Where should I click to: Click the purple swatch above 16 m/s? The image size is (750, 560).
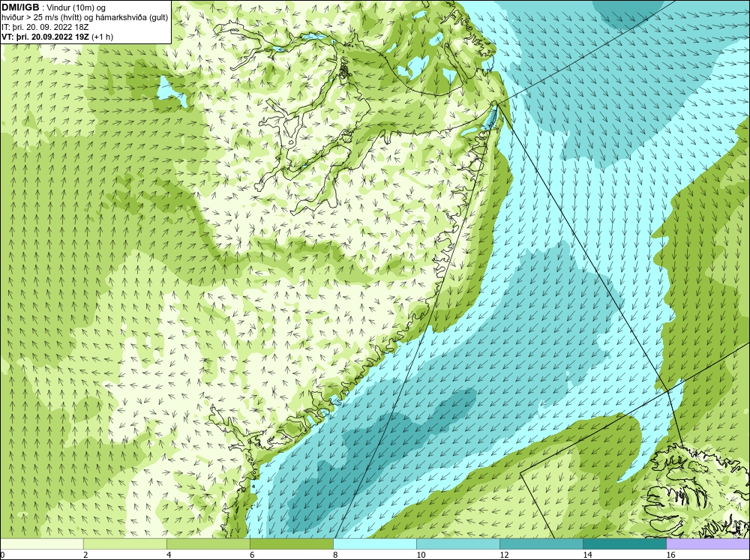[x=708, y=544]
